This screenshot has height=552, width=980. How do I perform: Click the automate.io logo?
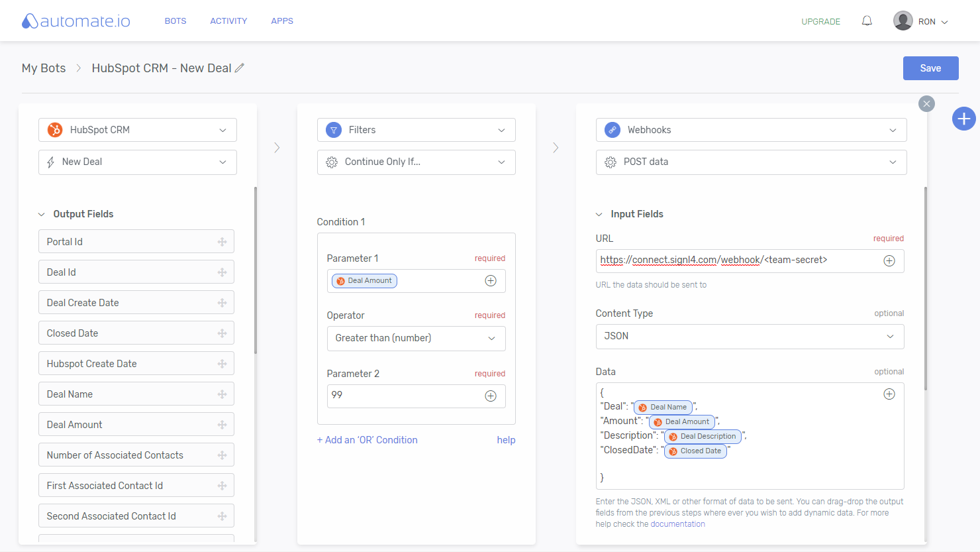(76, 21)
